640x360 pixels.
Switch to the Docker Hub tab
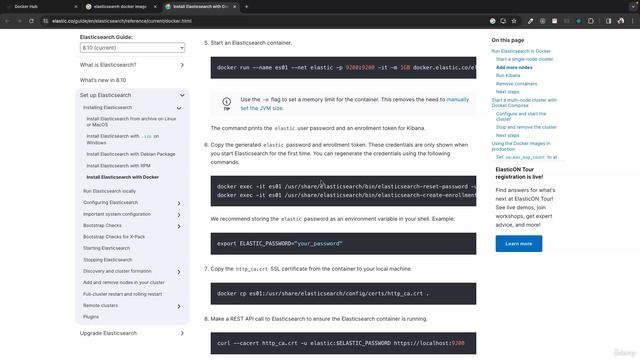[41, 7]
